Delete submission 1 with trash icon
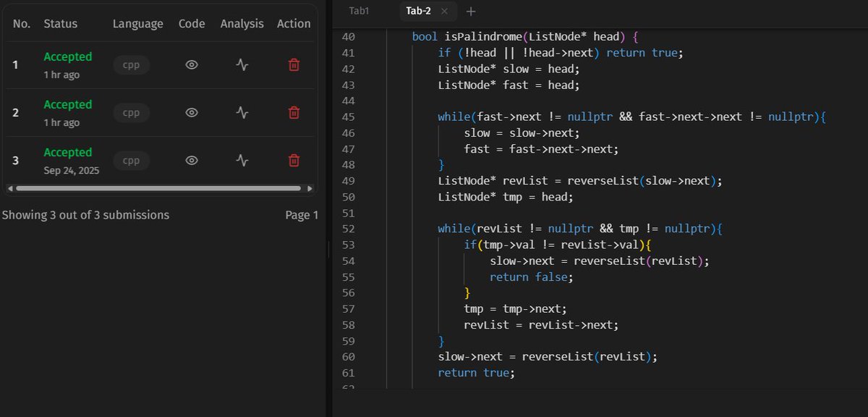The height and width of the screenshot is (417, 868). coord(294,64)
